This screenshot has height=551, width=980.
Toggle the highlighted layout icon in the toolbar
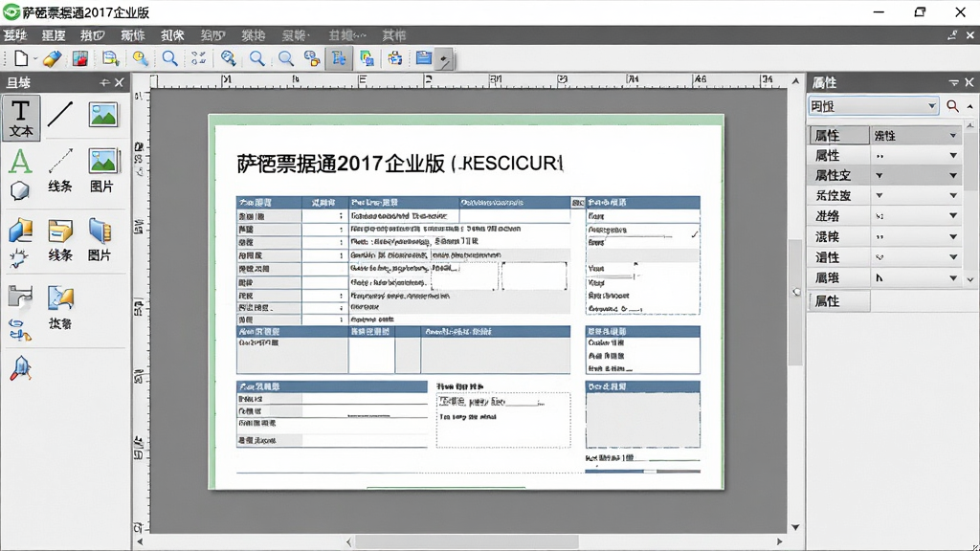[x=339, y=58]
